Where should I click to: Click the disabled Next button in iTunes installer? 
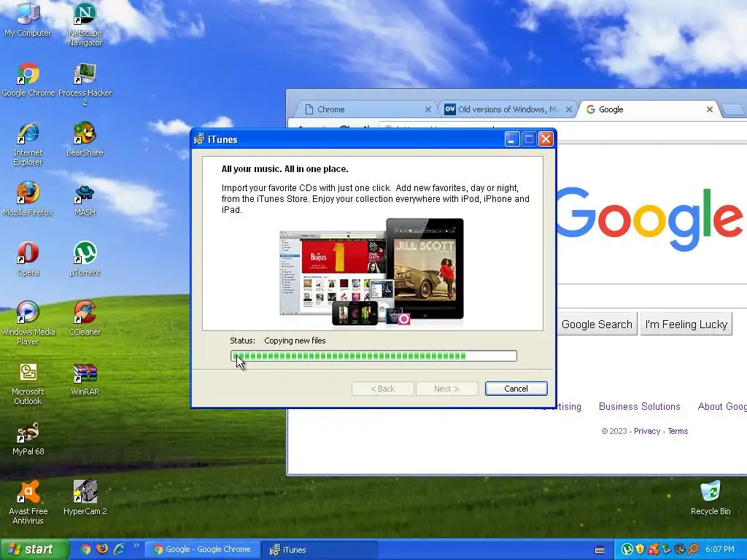446,389
